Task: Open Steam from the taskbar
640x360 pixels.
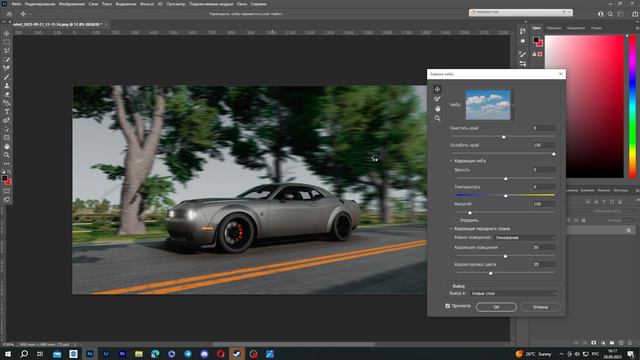Action: point(237,354)
